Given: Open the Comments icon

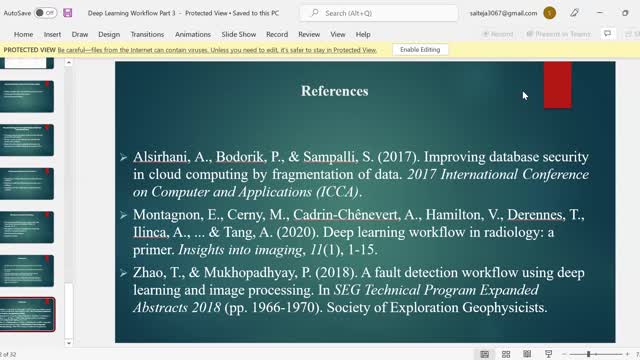Looking at the screenshot, I should 607,34.
